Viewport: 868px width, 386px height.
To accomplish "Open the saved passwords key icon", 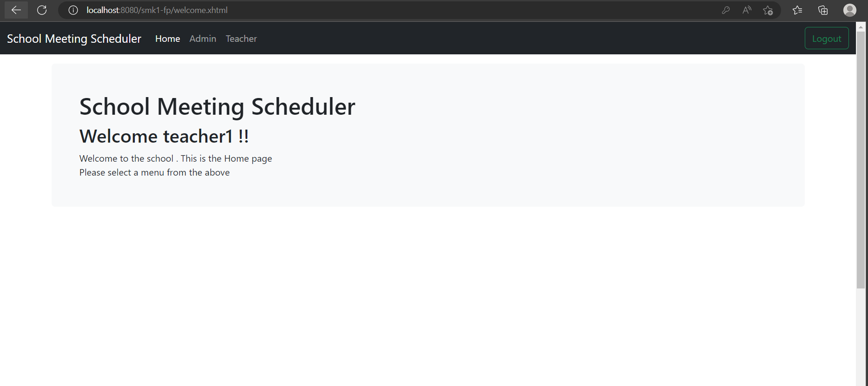I will (726, 10).
